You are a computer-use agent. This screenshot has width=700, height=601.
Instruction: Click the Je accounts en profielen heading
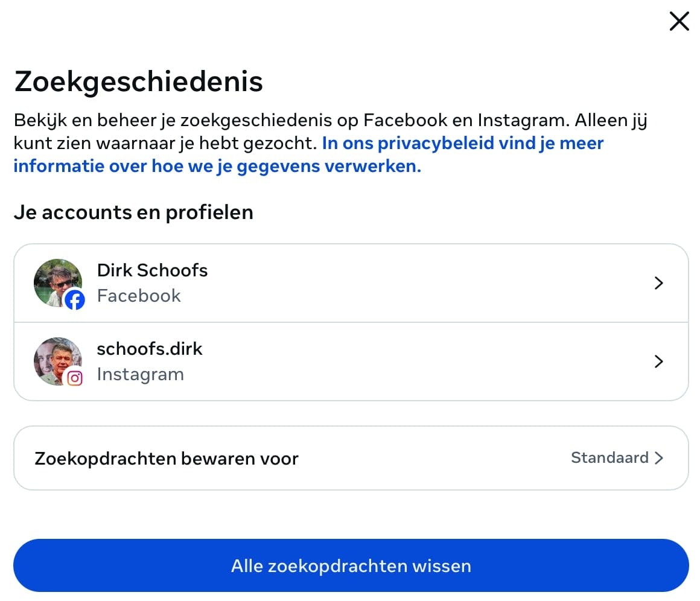pyautogui.click(x=133, y=212)
